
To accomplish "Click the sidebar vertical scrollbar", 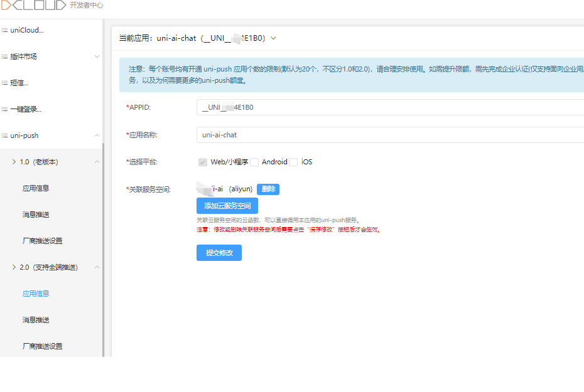I will (x=103, y=249).
